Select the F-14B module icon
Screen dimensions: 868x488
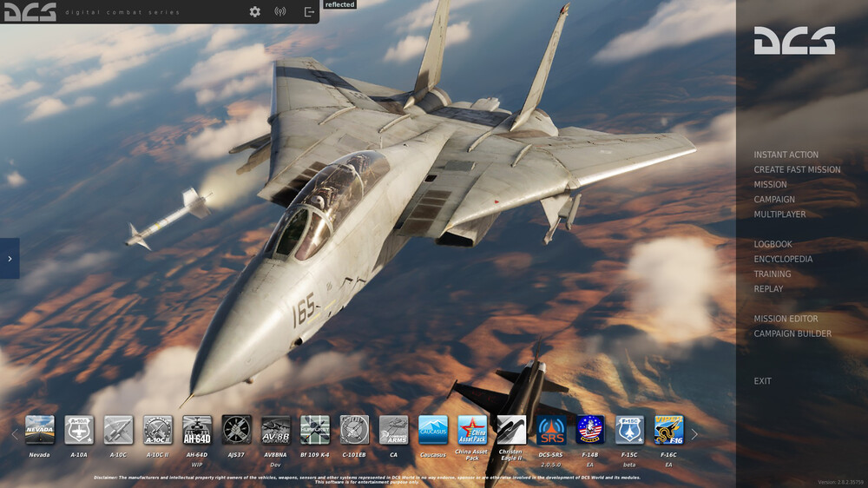[x=590, y=430]
